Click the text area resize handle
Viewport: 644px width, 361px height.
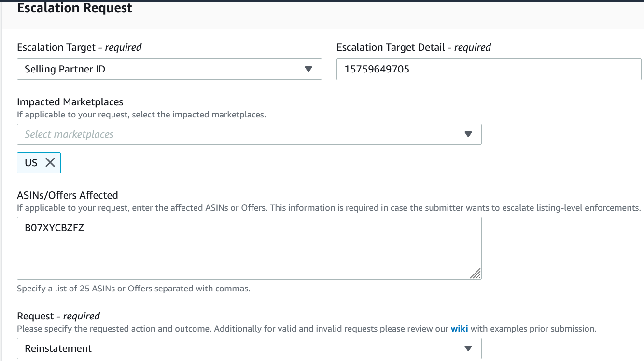click(x=475, y=274)
